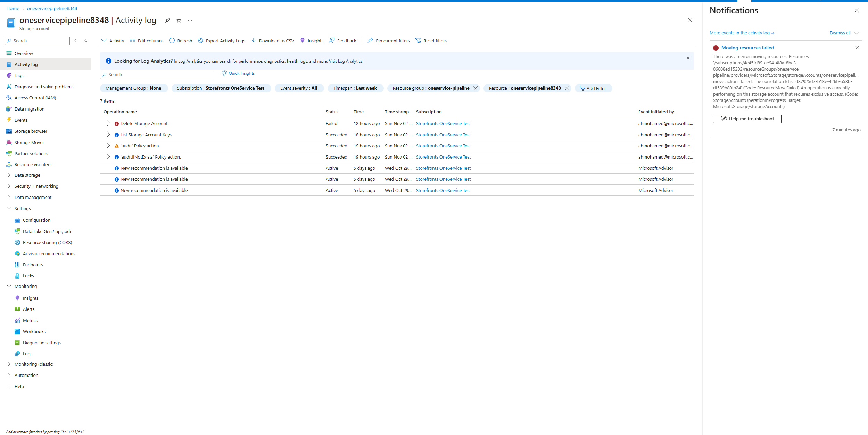Image resolution: width=868 pixels, height=435 pixels.
Task: Pin current filters
Action: coord(389,41)
